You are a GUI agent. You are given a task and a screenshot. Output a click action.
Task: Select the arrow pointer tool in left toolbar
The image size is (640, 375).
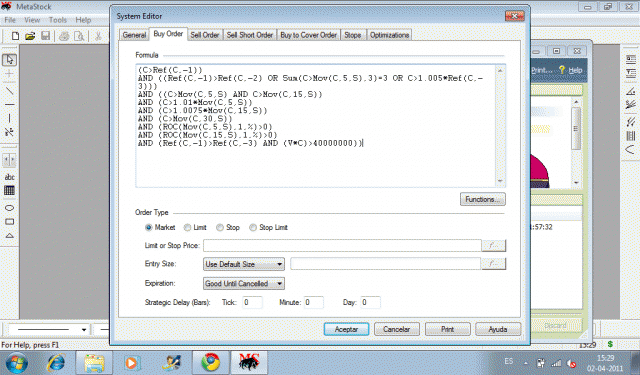9,60
